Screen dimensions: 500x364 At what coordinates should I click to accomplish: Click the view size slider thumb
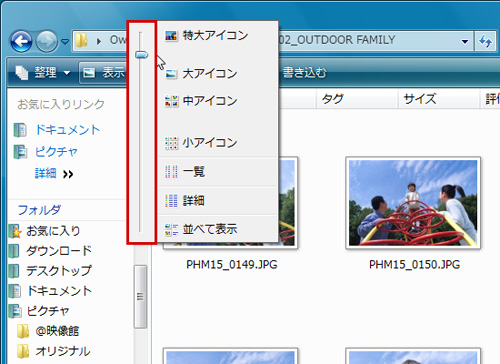[x=142, y=55]
